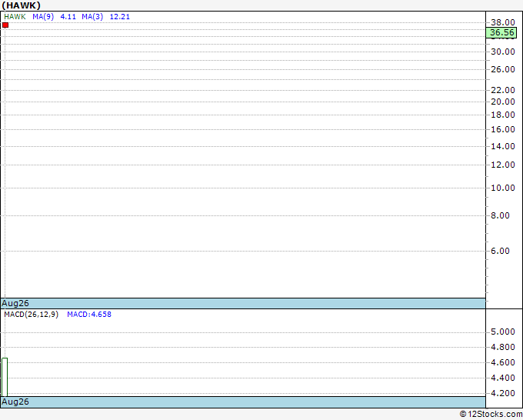
Task: Click the Aug26 date on MACD panel axis
Action: [15, 402]
